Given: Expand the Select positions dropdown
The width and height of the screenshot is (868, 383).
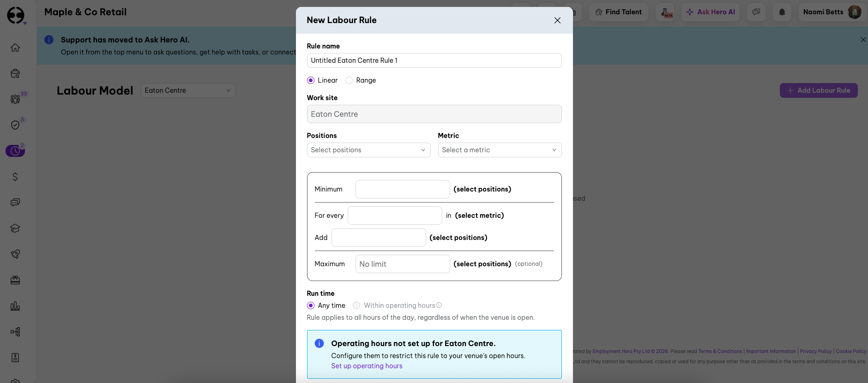Looking at the screenshot, I should [x=368, y=150].
